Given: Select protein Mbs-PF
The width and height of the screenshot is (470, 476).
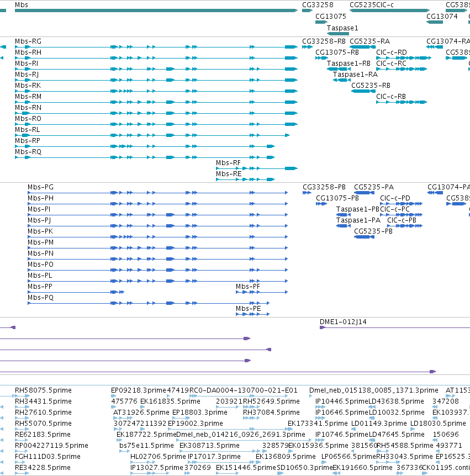Looking at the screenshot, I should (x=248, y=287).
